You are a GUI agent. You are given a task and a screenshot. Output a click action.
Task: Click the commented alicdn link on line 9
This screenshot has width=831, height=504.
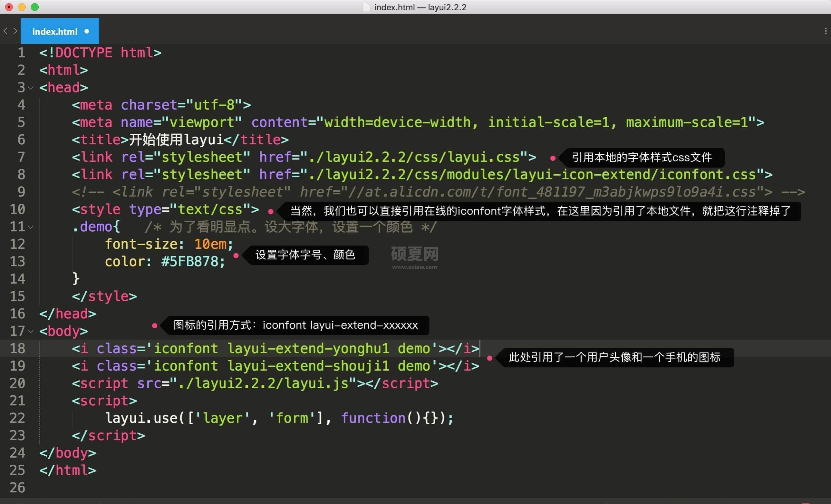point(438,192)
